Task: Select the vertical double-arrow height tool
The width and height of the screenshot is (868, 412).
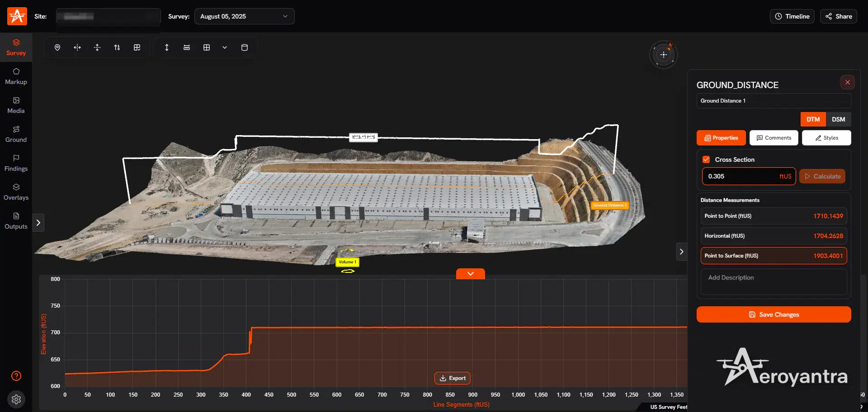Action: point(167,47)
